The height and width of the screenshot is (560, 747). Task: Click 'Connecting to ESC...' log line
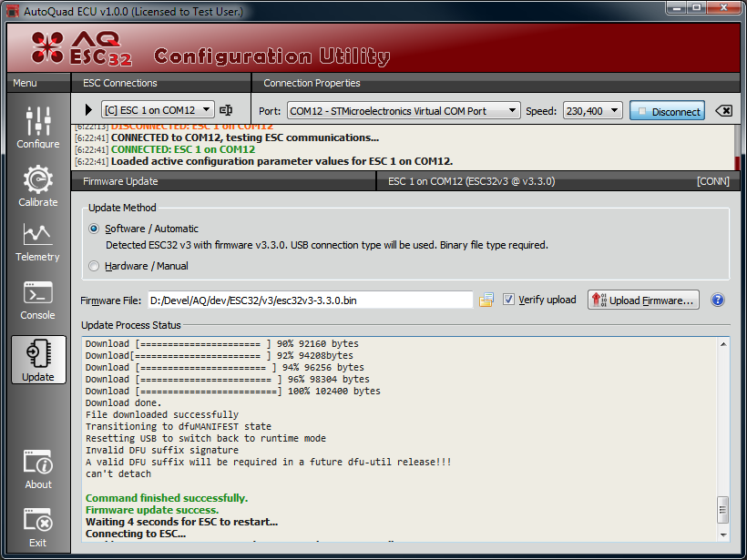136,534
